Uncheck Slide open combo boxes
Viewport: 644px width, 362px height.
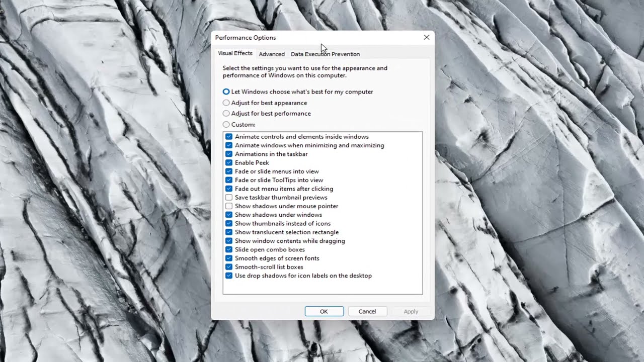point(229,250)
